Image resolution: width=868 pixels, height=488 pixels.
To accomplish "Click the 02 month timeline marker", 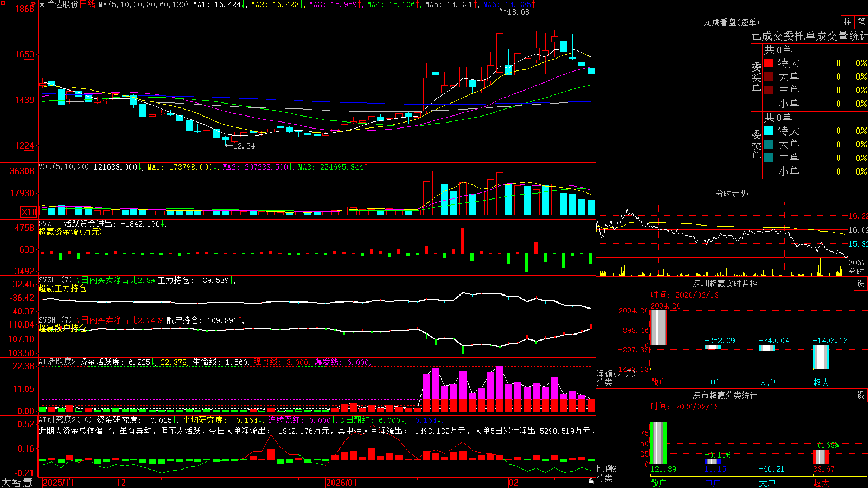I will (x=514, y=483).
